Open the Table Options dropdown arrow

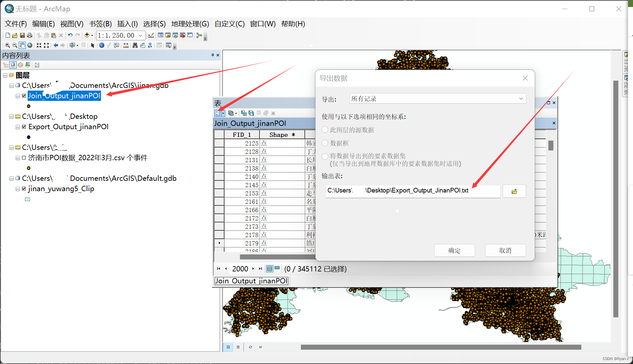[x=223, y=113]
